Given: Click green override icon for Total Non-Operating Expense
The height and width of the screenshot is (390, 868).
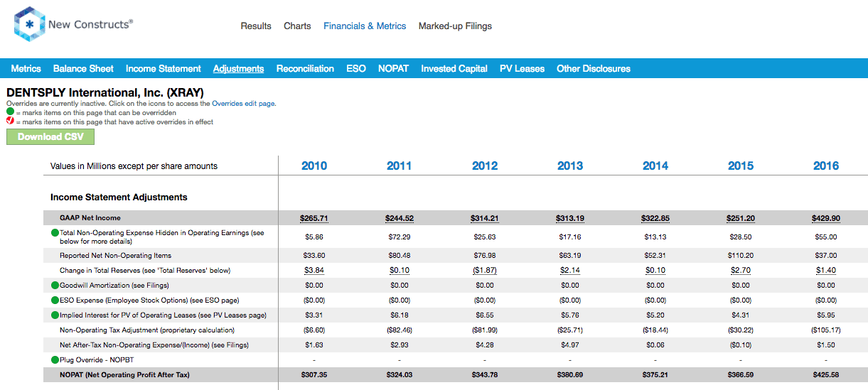Looking at the screenshot, I should pos(55,232).
